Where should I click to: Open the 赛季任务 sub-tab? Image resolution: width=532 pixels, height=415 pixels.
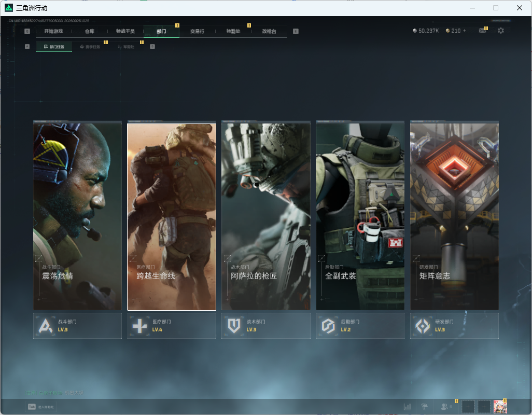90,47
